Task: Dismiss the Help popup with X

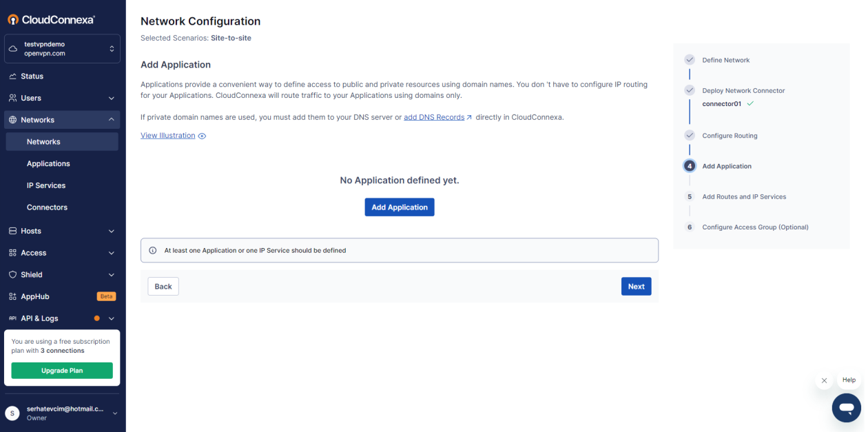Action: click(x=824, y=380)
